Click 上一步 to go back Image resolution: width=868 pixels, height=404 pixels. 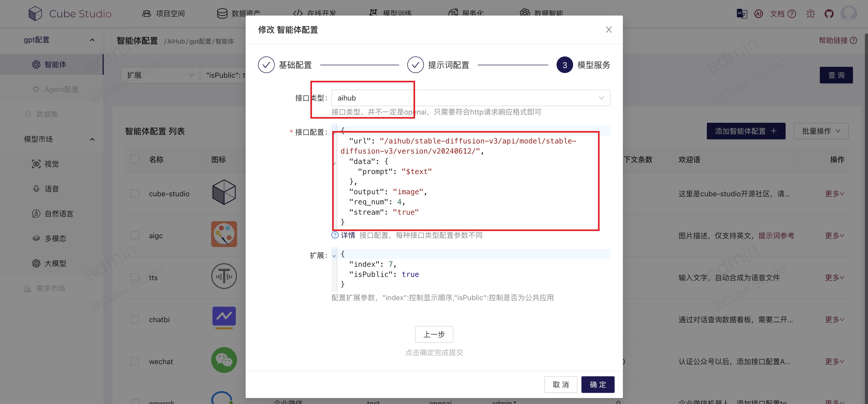(433, 333)
